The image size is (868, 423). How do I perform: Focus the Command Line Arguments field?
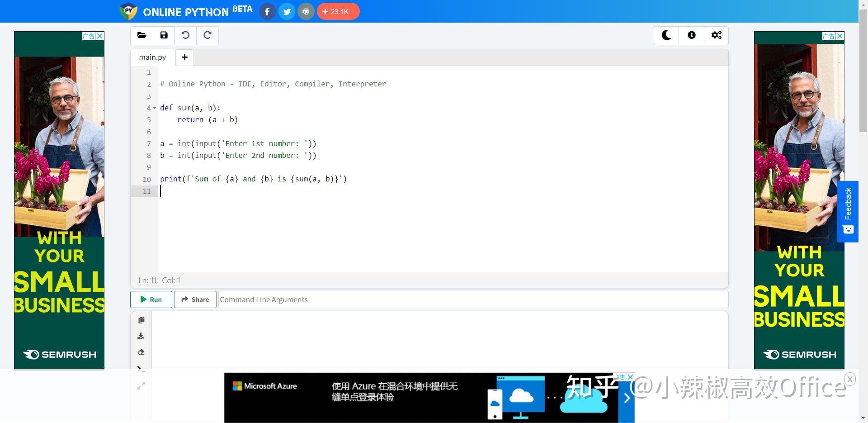473,299
